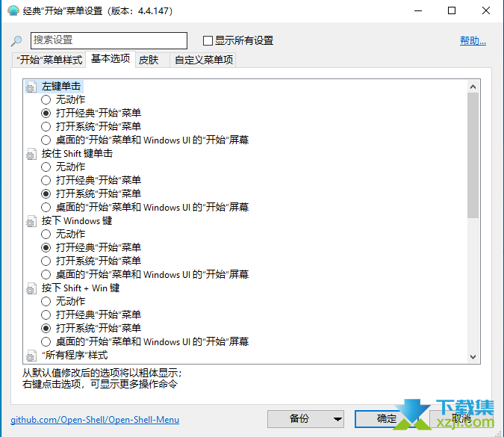The width and height of the screenshot is (504, 437).
Task: Switch to the 基本选项 tab
Action: tap(111, 59)
